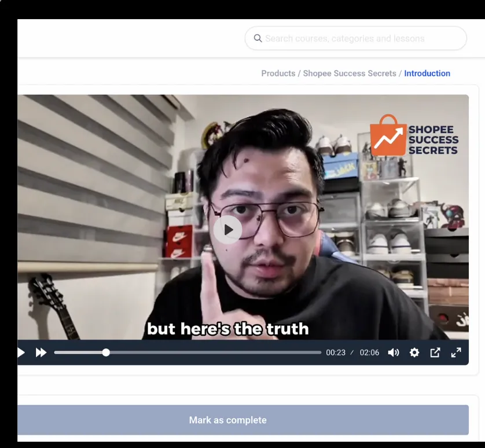
Task: Click the play button in control bar
Action: [x=21, y=352]
